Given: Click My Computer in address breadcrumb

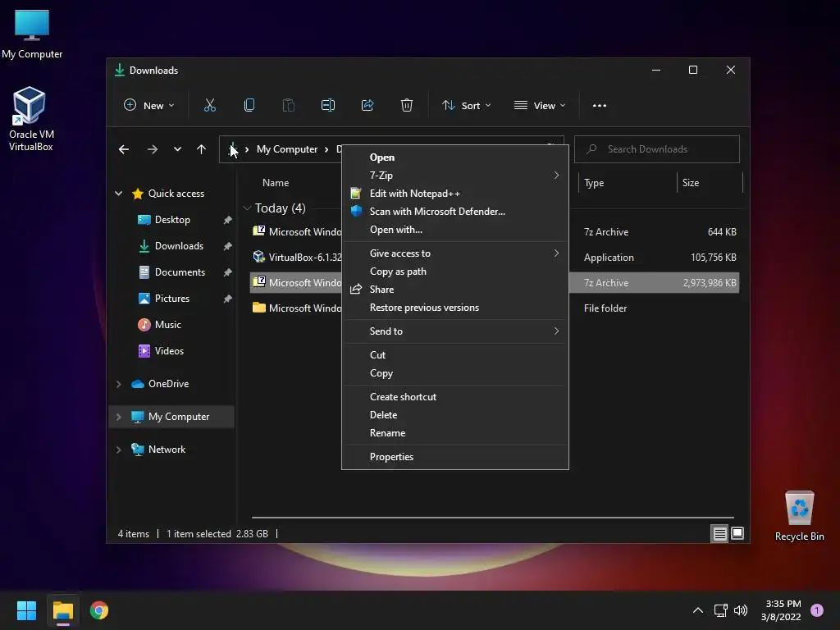Looking at the screenshot, I should [x=286, y=149].
